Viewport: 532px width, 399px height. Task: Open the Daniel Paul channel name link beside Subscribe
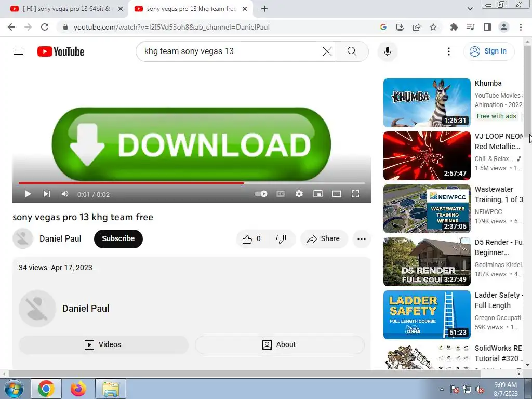tap(60, 239)
